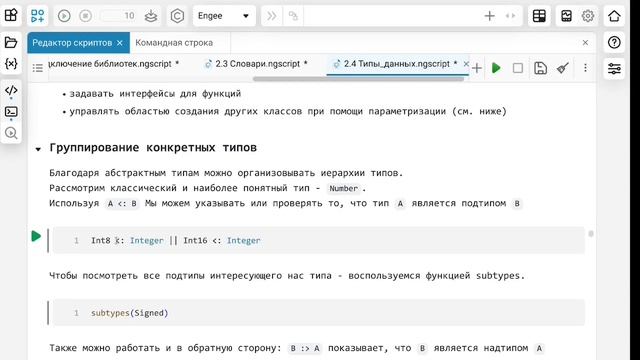This screenshot has height=360, width=640.
Task: Click into the Int8 <: Integer code cell
Action: click(x=318, y=240)
